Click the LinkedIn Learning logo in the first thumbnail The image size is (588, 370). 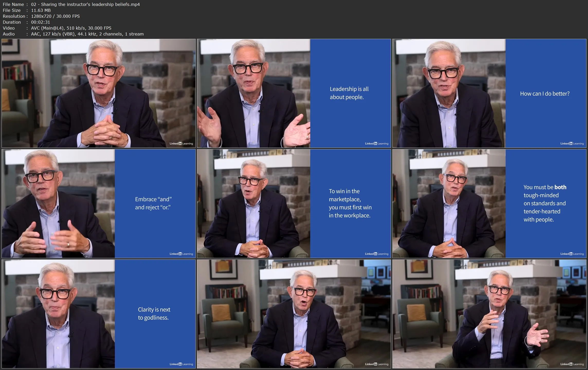coord(181,143)
